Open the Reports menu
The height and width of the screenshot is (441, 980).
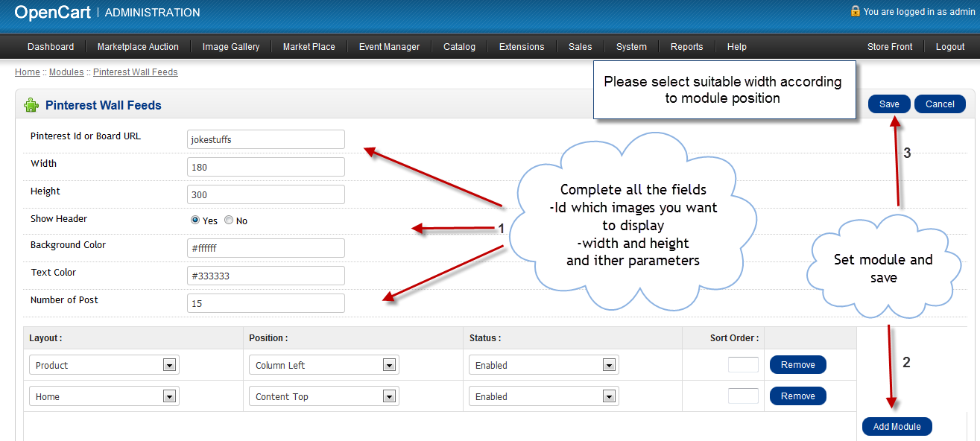(x=686, y=47)
